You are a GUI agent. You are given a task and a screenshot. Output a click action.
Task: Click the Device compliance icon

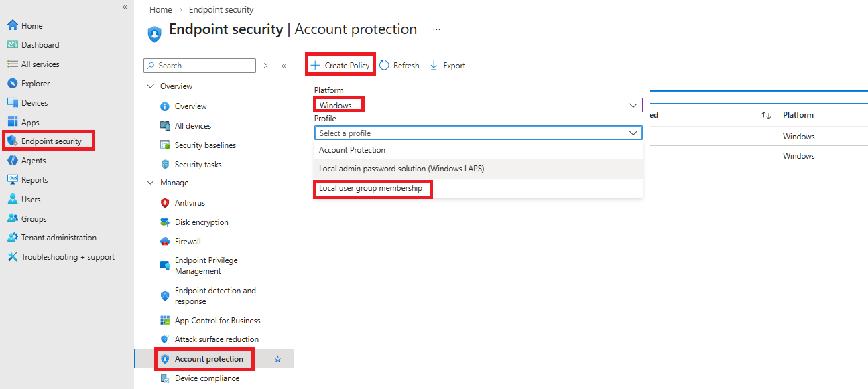click(165, 378)
